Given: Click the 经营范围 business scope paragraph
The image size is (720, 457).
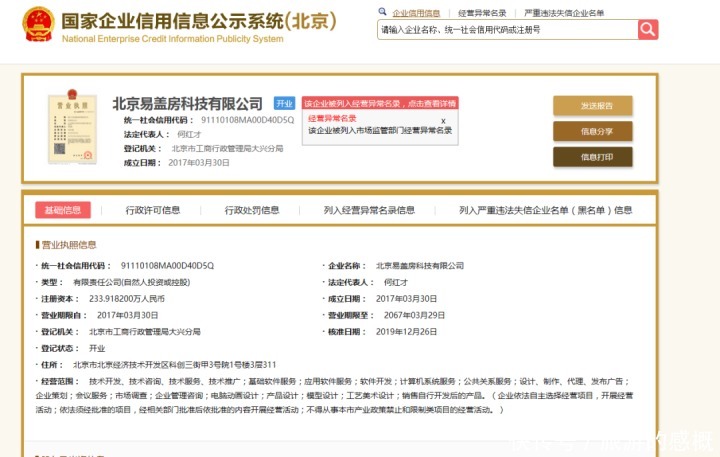Looking at the screenshot, I should (x=334, y=395).
